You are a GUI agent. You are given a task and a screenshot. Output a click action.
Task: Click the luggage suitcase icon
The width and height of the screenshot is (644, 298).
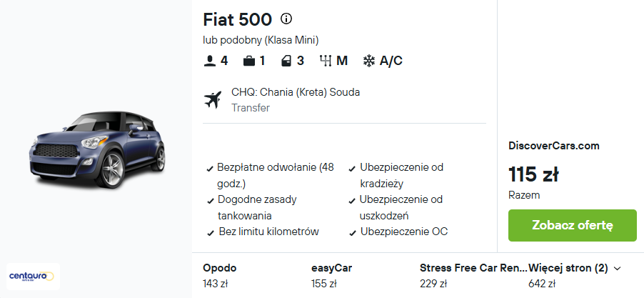click(x=249, y=61)
